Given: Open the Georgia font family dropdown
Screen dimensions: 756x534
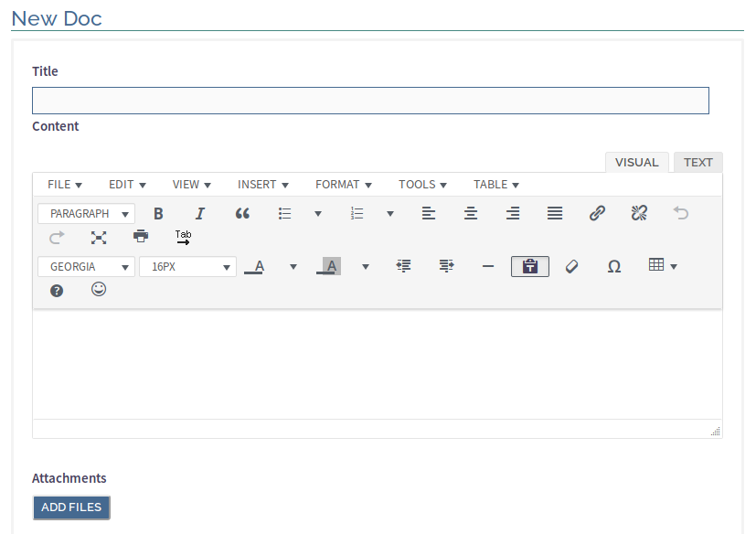Looking at the screenshot, I should tap(86, 266).
